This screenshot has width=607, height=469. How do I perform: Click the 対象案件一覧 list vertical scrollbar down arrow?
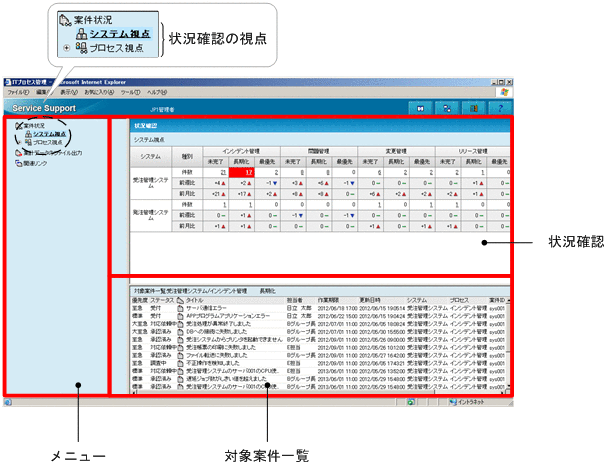coord(508,386)
